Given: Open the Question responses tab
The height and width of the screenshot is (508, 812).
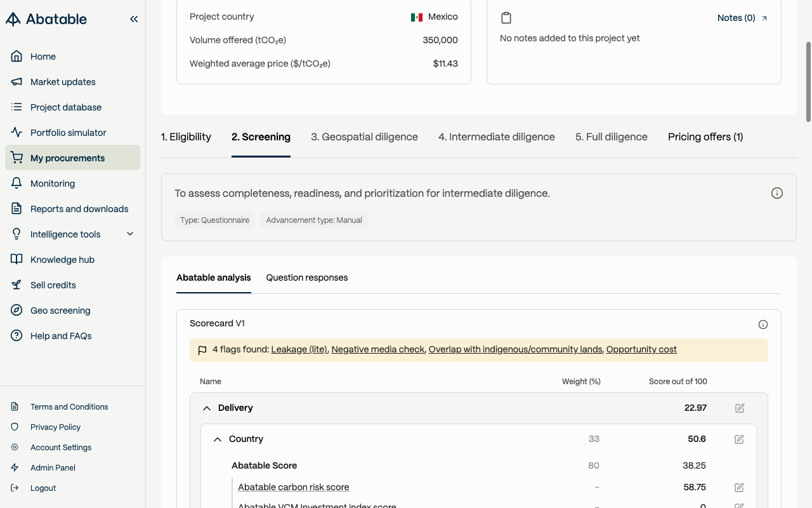Looking at the screenshot, I should (x=306, y=277).
